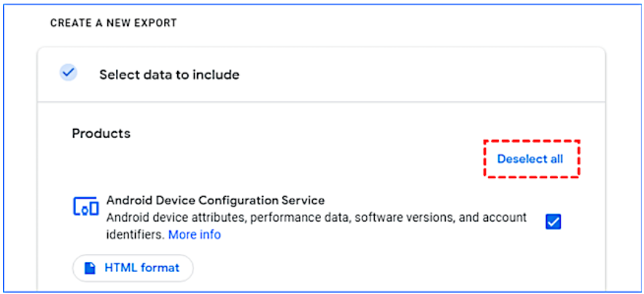Click the Products section heading
This screenshot has width=644, height=294.
tap(101, 134)
